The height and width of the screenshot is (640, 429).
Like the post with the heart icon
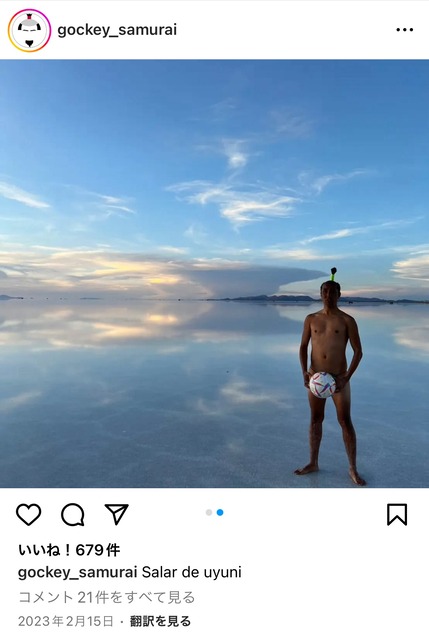pos(29,514)
